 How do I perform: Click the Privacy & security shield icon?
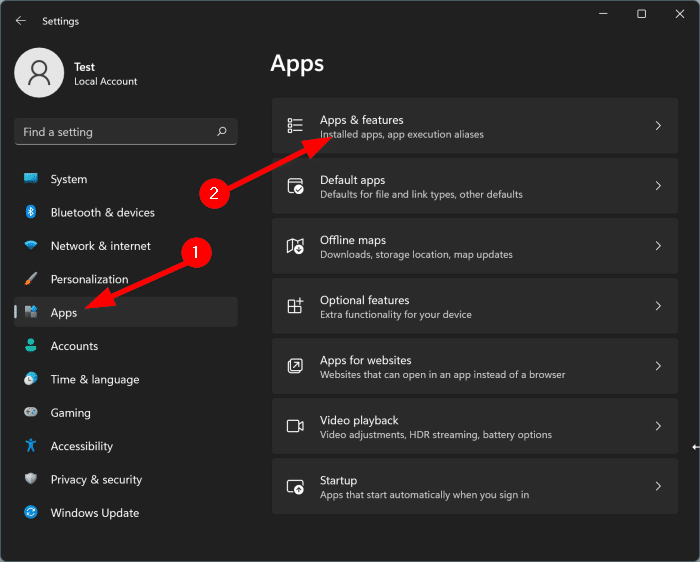[31, 480]
